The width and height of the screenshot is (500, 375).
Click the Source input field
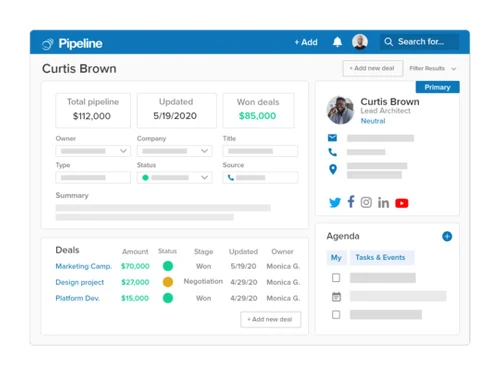coord(260,178)
